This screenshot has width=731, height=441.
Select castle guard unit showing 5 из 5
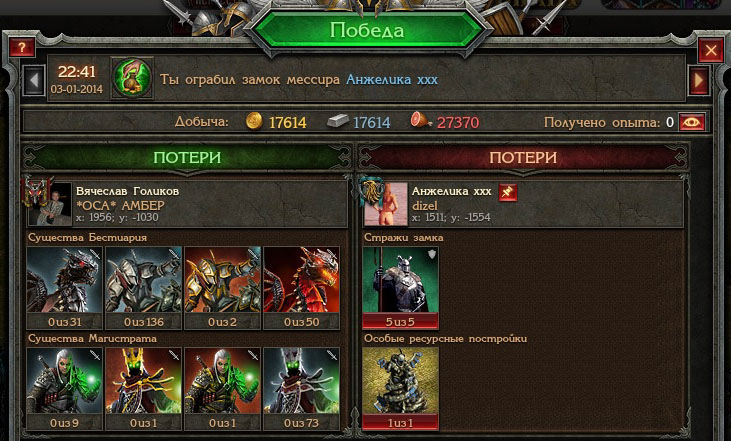click(400, 288)
